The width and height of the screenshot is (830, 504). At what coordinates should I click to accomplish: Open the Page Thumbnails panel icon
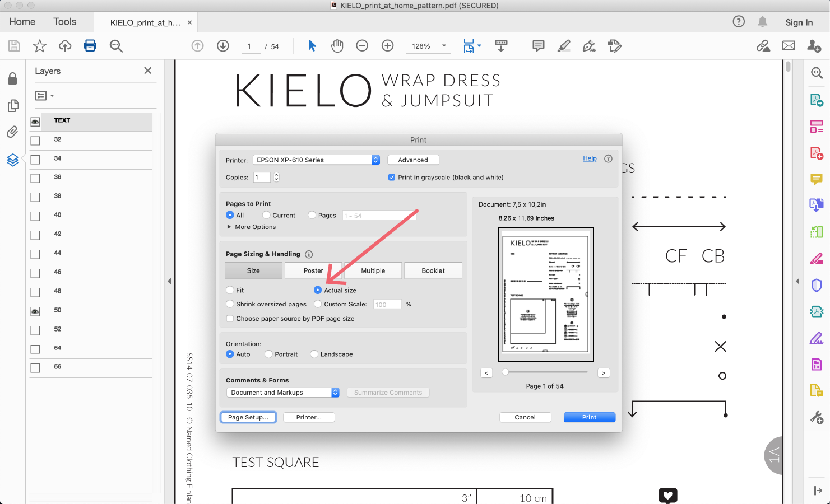pyautogui.click(x=13, y=105)
